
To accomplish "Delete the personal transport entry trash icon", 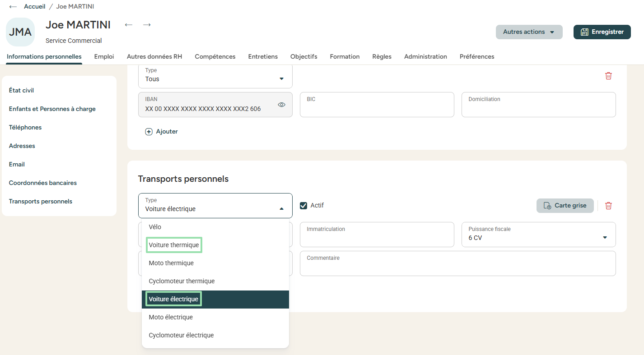I will (x=608, y=206).
